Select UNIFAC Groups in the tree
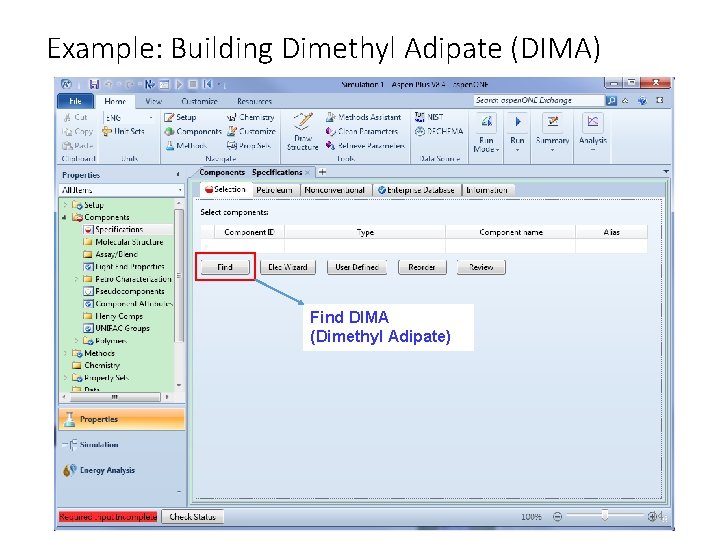Image resolution: width=720 pixels, height=540 pixels. pos(122,328)
